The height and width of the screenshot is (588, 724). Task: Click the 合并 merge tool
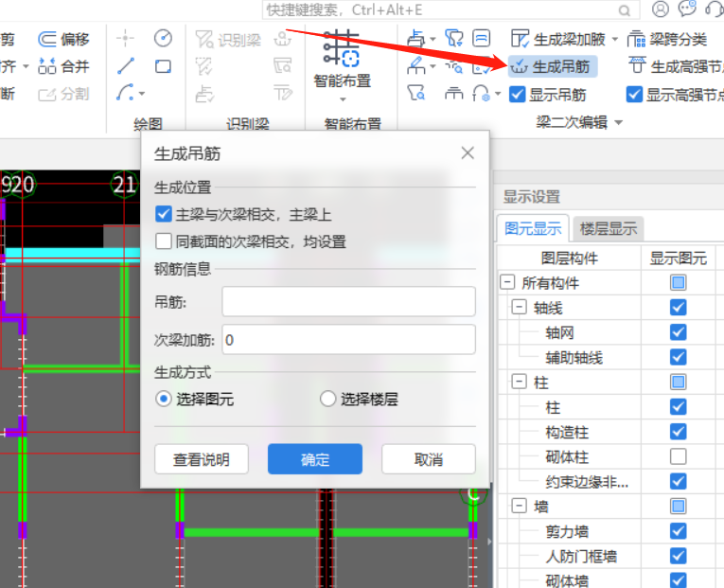click(64, 67)
